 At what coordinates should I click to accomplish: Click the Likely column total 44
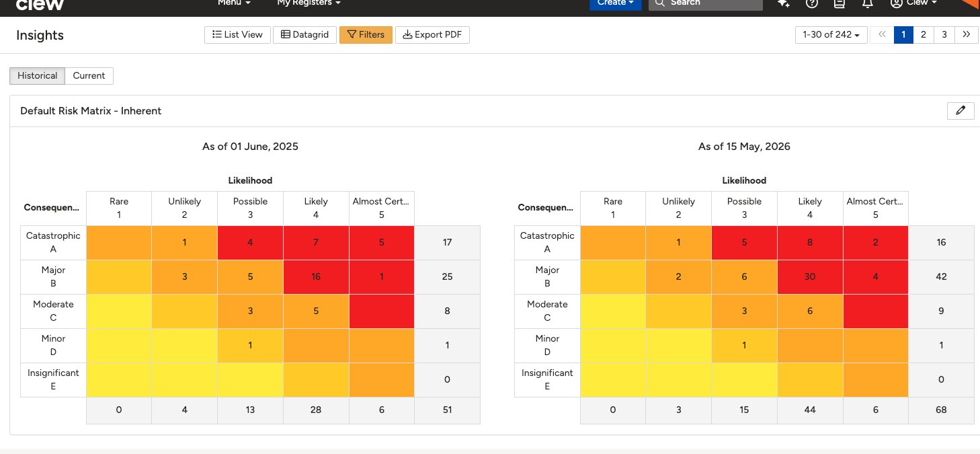pyautogui.click(x=810, y=410)
